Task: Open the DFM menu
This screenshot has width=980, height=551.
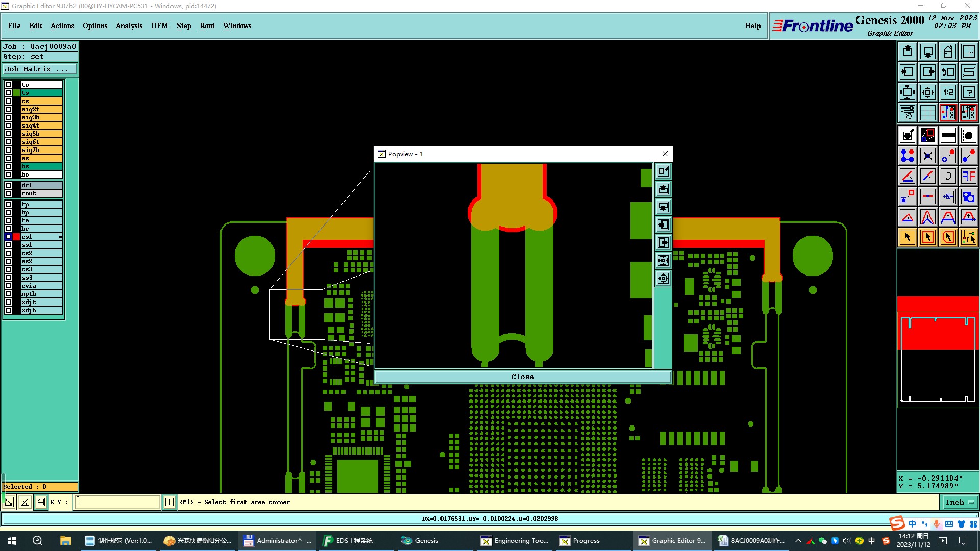Action: (x=159, y=26)
